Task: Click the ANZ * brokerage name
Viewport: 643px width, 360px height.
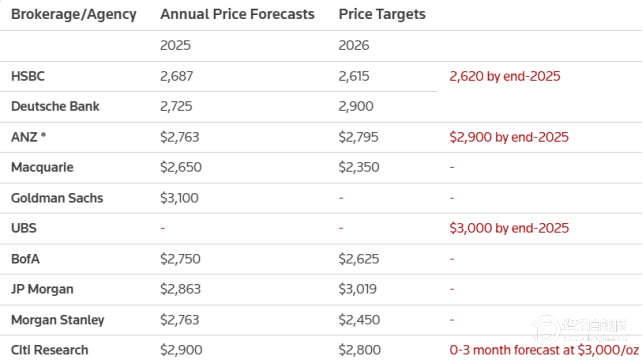Action: 28,137
